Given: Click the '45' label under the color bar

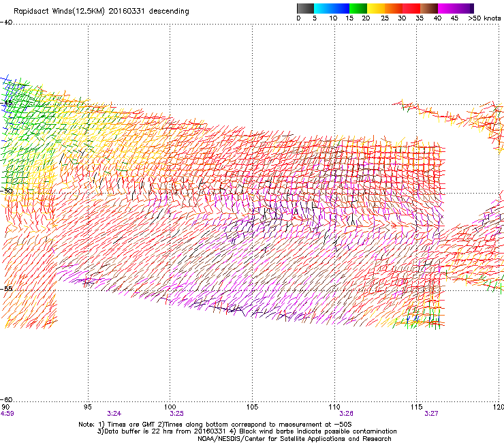Looking at the screenshot, I should 454,18.
